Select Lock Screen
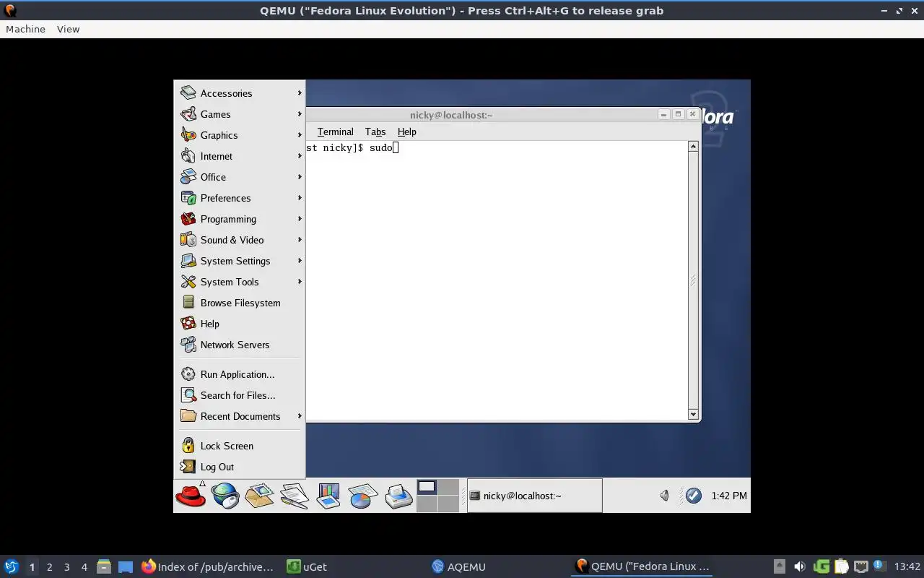The width and height of the screenshot is (924, 578). tap(240, 446)
